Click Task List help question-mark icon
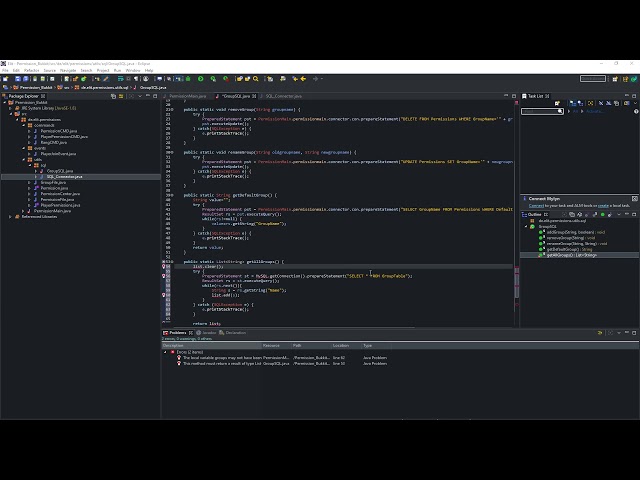Image resolution: width=640 pixels, height=480 pixels. point(636,111)
